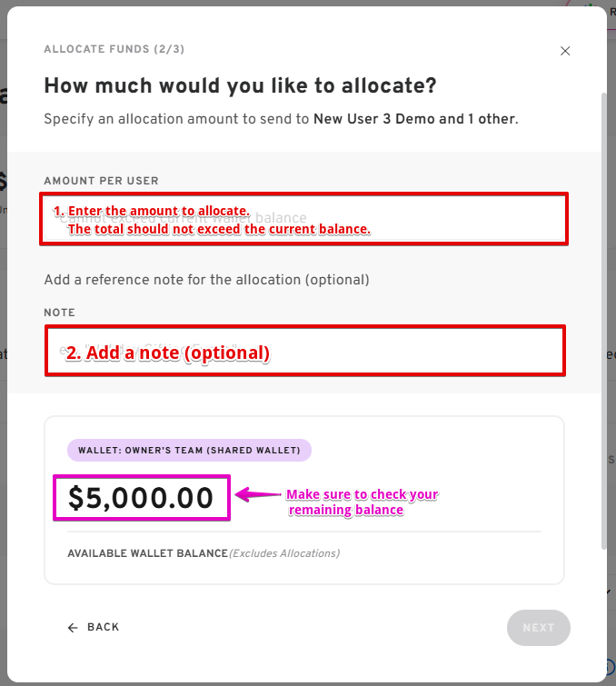The image size is (616, 686).
Task: Go back using the BACK label
Action: tap(103, 628)
